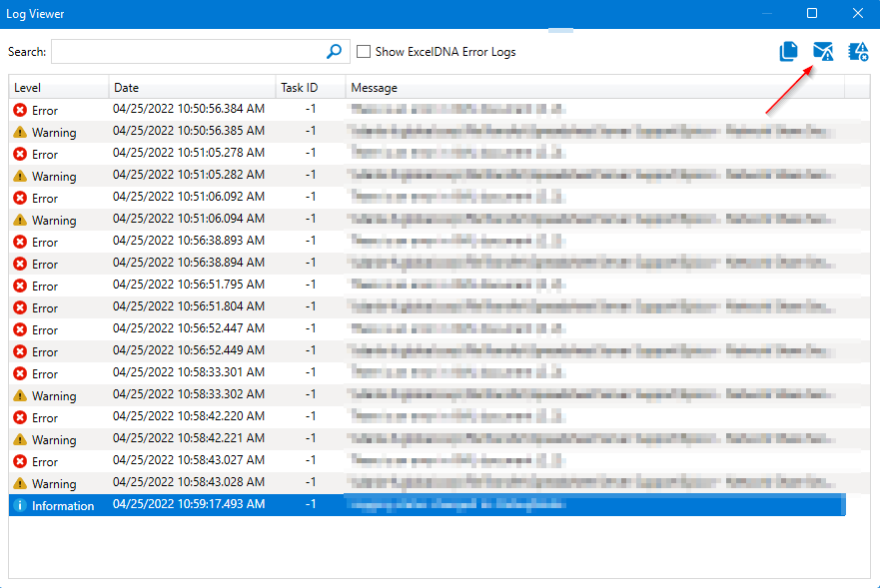Image resolution: width=880 pixels, height=588 pixels.
Task: Sort by the Message column header
Action: click(595, 88)
